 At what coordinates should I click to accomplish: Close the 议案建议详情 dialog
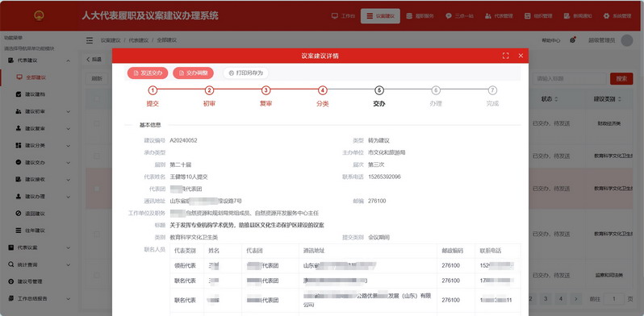(521, 56)
